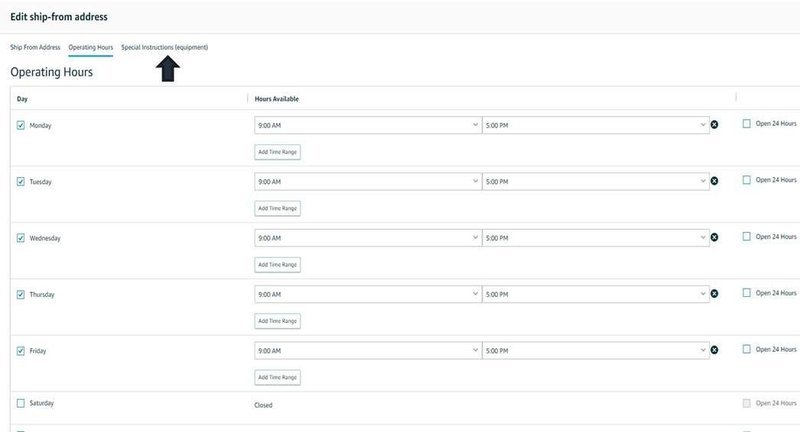
Task: Click Add Time Range under Wednesday
Action: (x=278, y=265)
